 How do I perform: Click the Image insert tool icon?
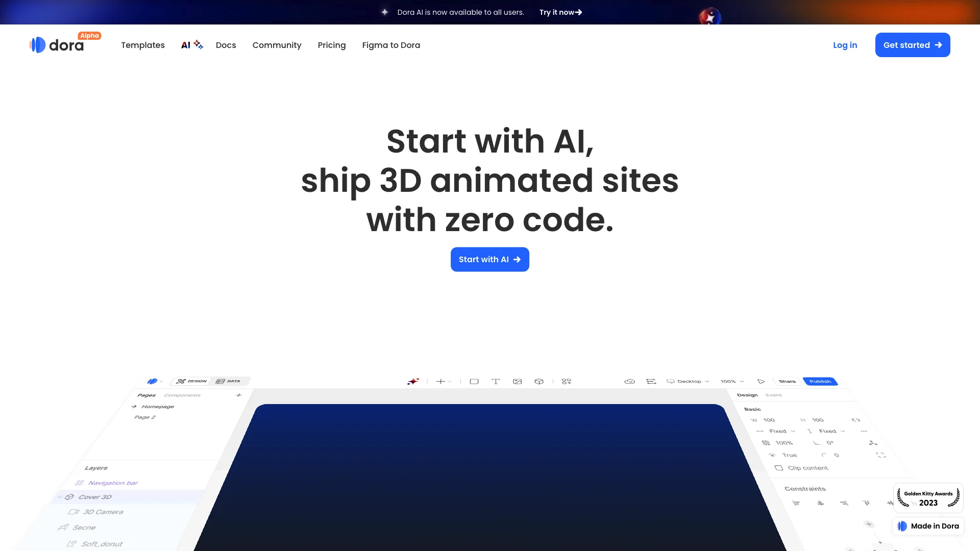tap(517, 382)
